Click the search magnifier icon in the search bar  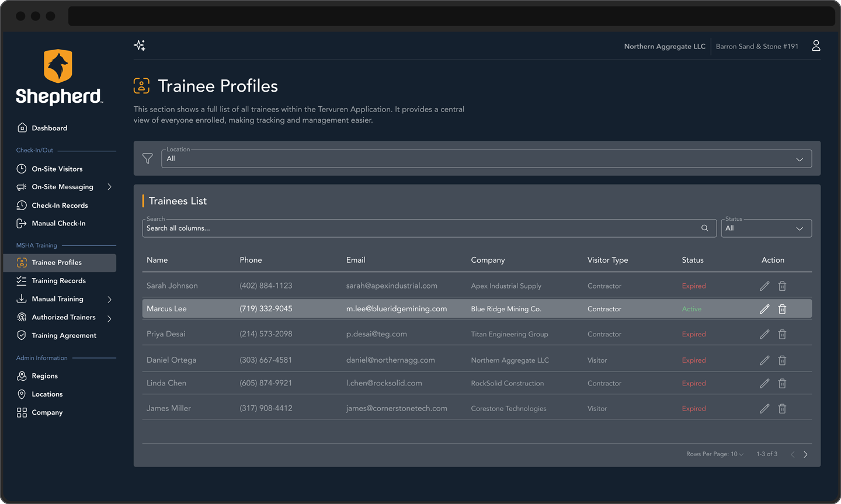tap(704, 228)
